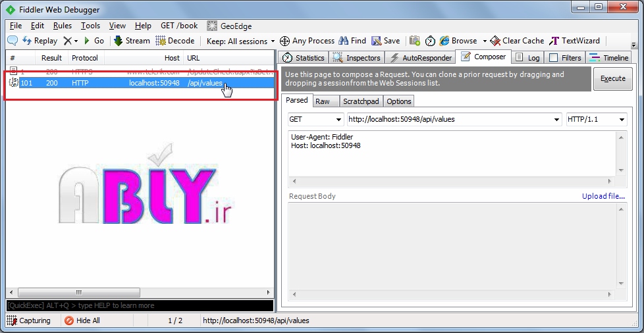This screenshot has height=333, width=644.
Task: Select the Options sub-tab
Action: [399, 101]
